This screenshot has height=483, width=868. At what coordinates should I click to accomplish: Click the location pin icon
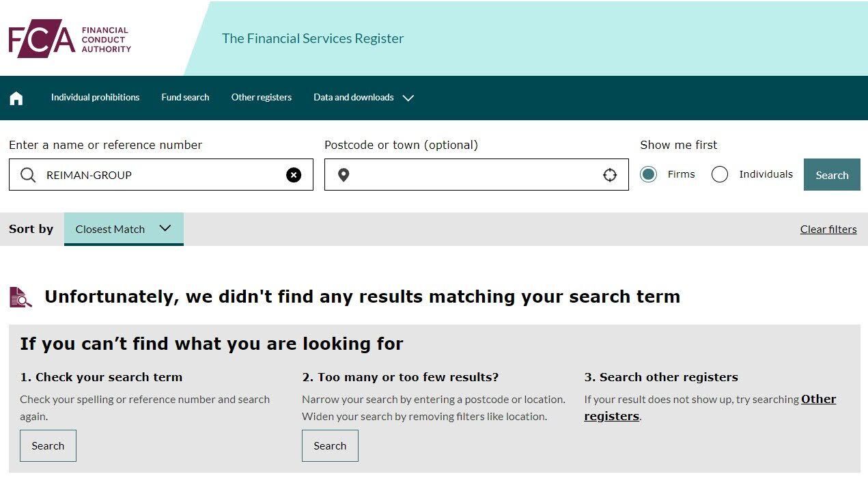click(344, 175)
